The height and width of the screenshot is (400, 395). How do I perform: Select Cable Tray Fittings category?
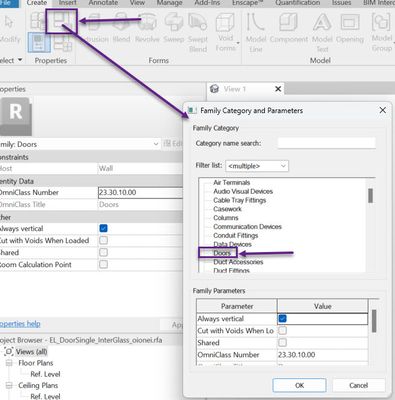[240, 200]
